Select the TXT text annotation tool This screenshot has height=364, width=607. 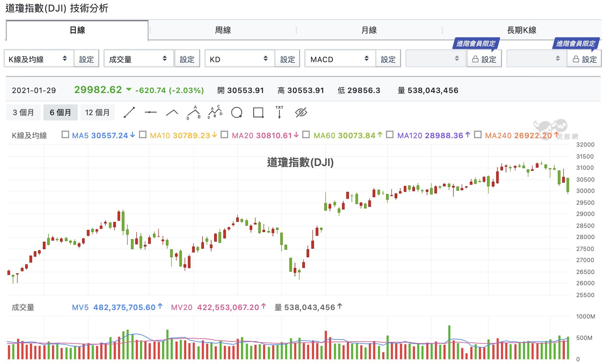point(279,112)
